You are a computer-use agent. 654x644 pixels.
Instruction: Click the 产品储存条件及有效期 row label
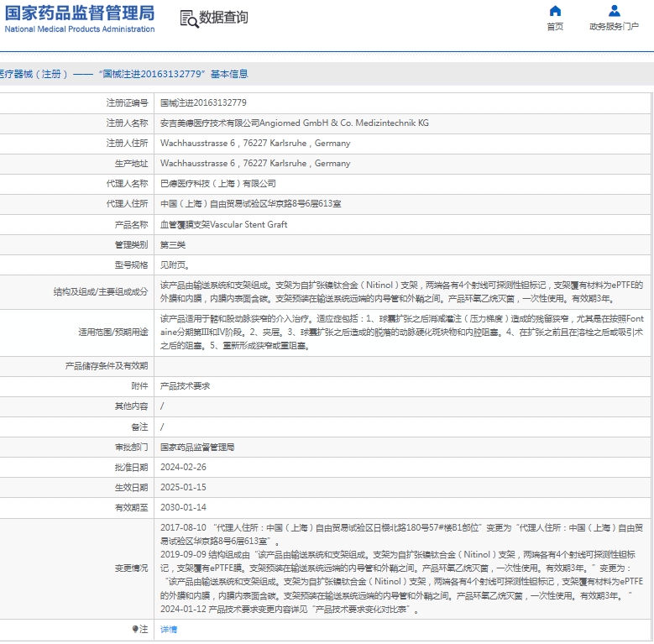(x=107, y=366)
